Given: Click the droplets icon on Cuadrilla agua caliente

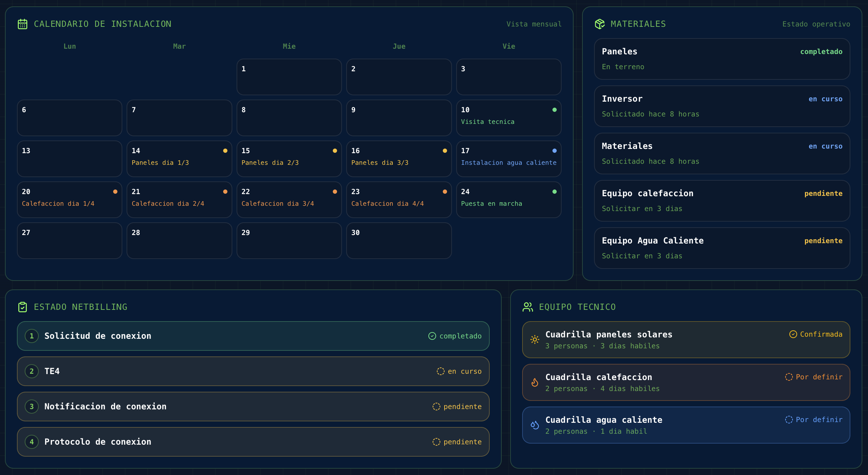Looking at the screenshot, I should (535, 425).
